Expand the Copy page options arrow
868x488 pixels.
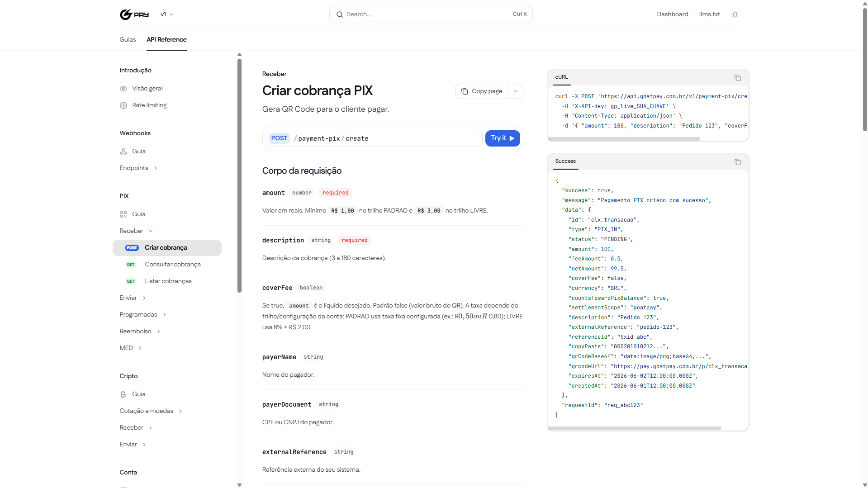[x=516, y=91]
